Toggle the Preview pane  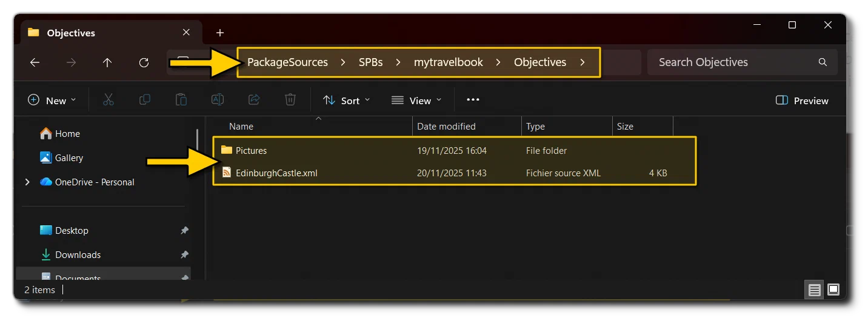tap(802, 101)
